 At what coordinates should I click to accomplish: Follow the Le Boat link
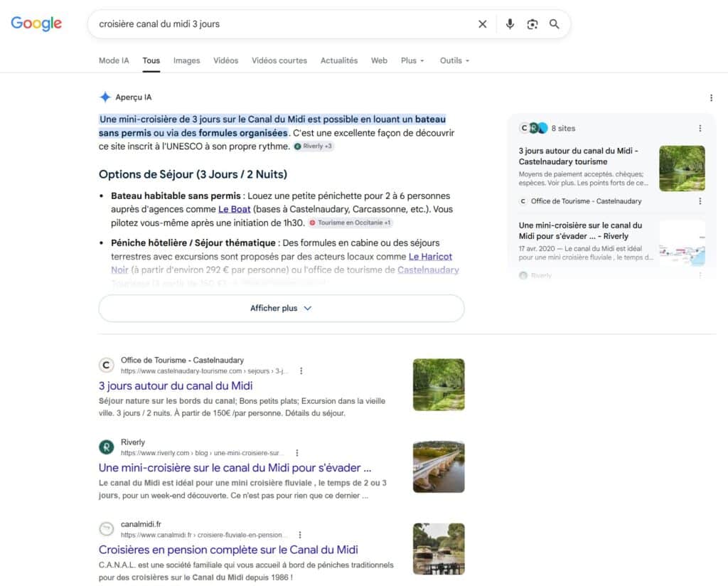234,209
